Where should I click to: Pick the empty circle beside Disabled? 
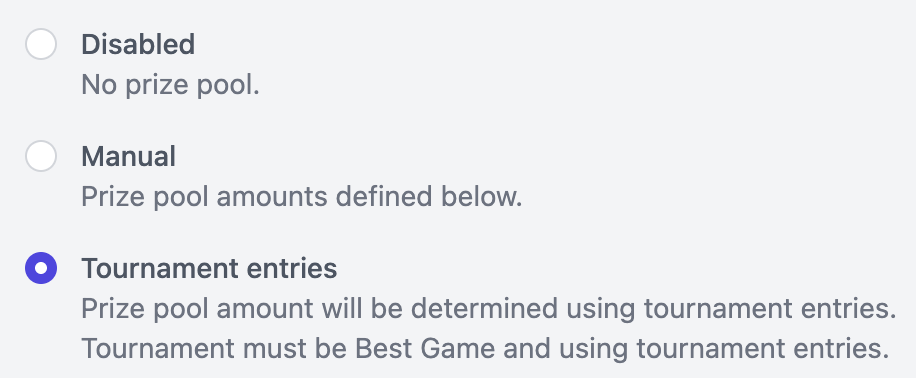point(41,44)
